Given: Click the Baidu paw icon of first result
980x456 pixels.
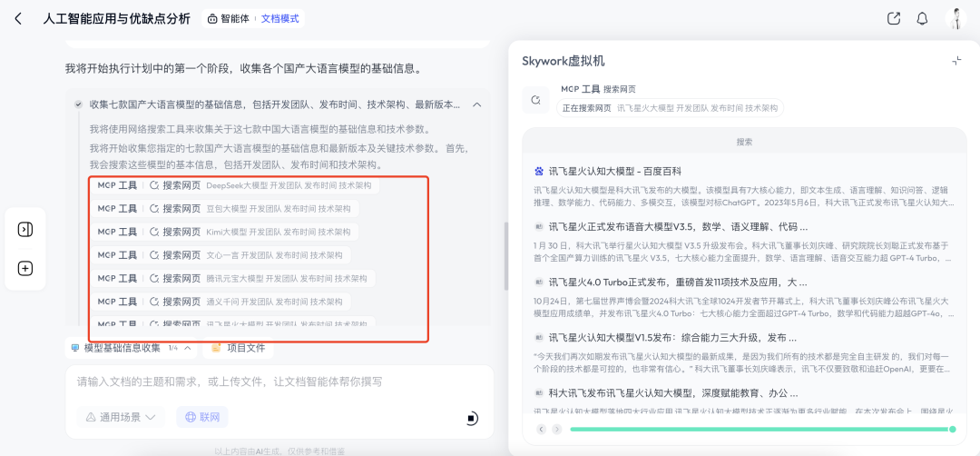Looking at the screenshot, I should (539, 171).
